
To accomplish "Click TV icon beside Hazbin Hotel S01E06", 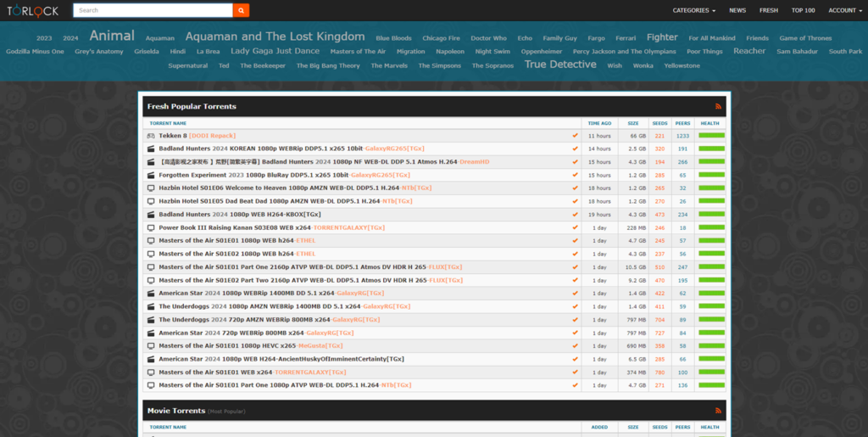I will pos(151,188).
